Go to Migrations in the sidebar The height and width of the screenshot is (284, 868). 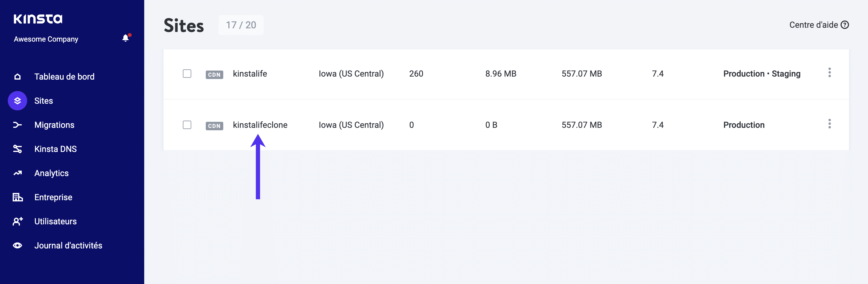(54, 125)
